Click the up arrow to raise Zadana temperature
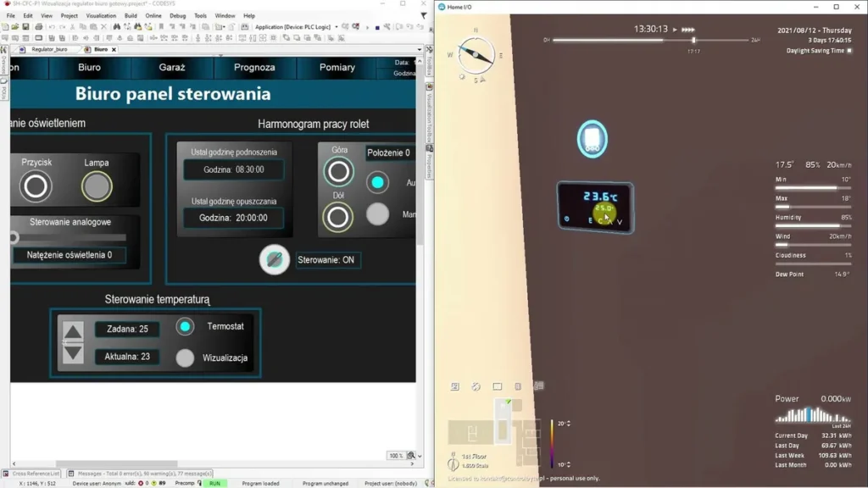 click(x=73, y=331)
